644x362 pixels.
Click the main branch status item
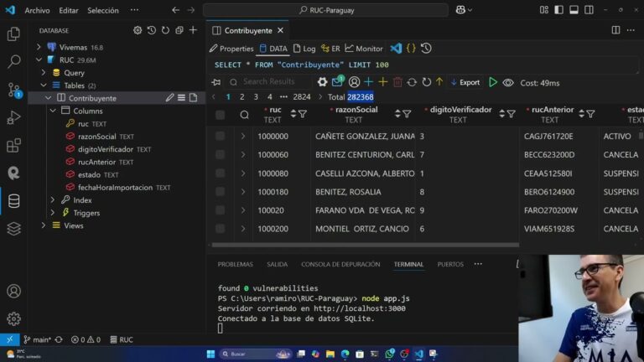(39, 339)
